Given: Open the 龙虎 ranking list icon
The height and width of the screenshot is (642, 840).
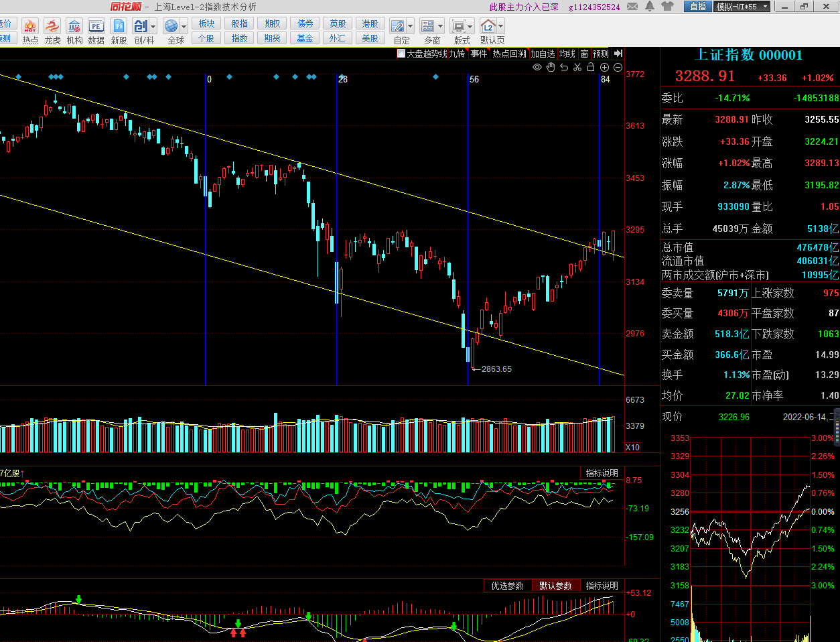Looking at the screenshot, I should (x=52, y=26).
